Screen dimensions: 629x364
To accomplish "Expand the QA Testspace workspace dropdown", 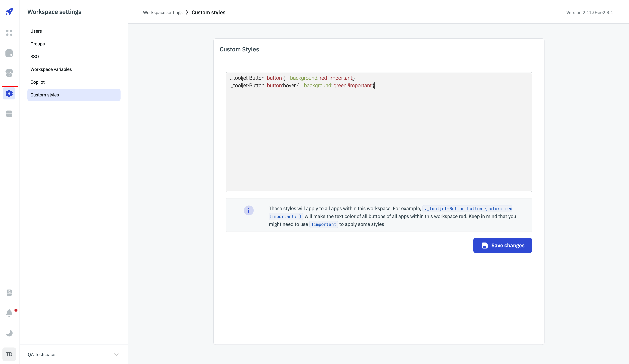I will point(116,354).
